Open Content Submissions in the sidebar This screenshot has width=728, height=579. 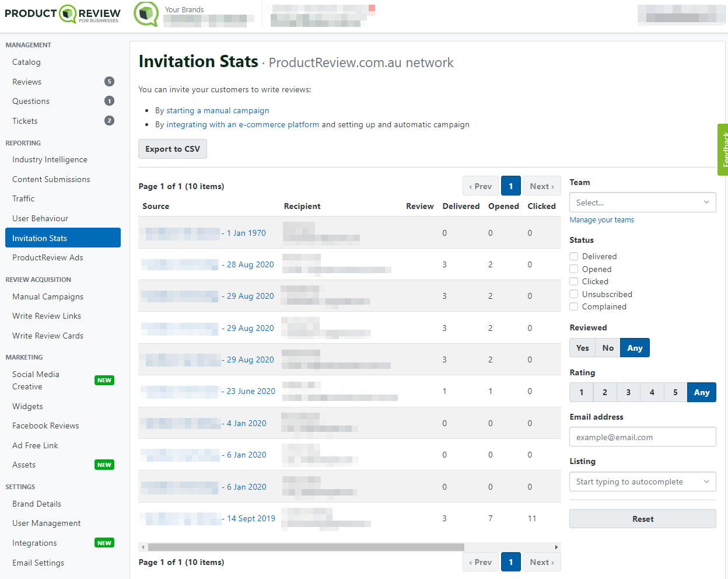pyautogui.click(x=51, y=179)
